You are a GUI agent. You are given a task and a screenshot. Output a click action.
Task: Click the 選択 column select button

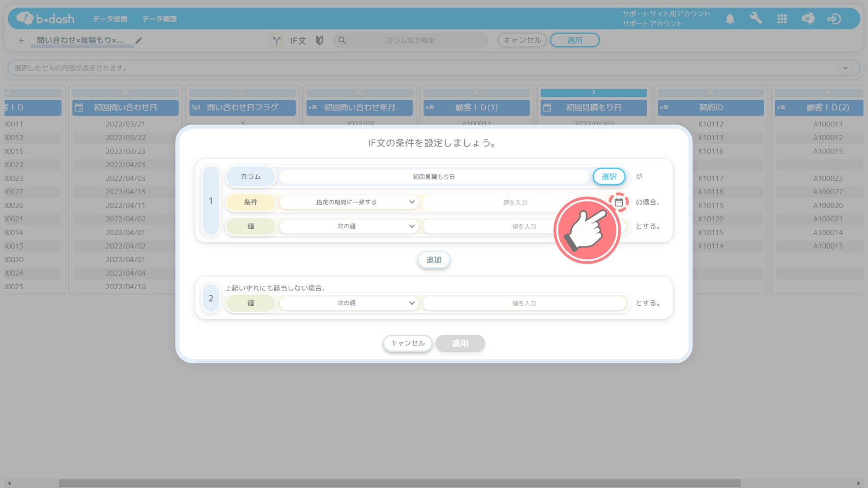tap(609, 177)
